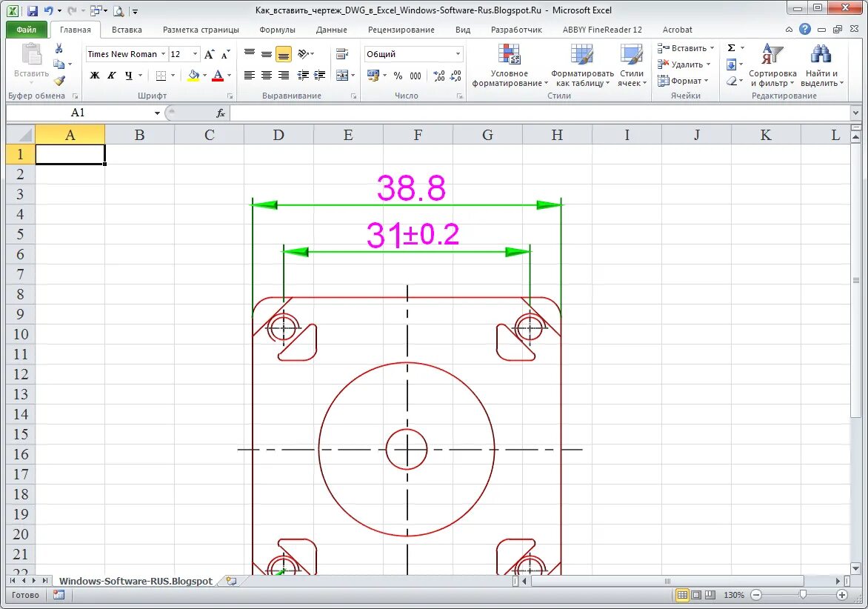Click the cell borders icon
Viewport: 868px width, 609px height.
[161, 76]
